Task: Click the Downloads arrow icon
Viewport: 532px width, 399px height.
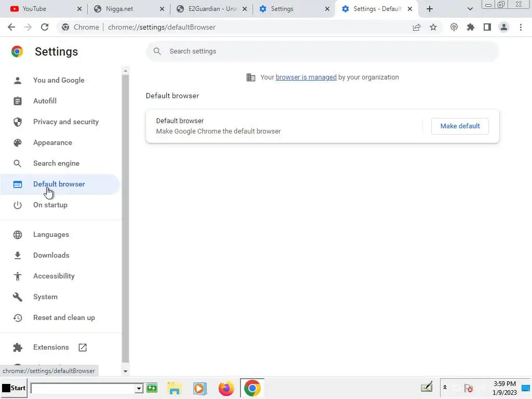Action: coord(18,256)
